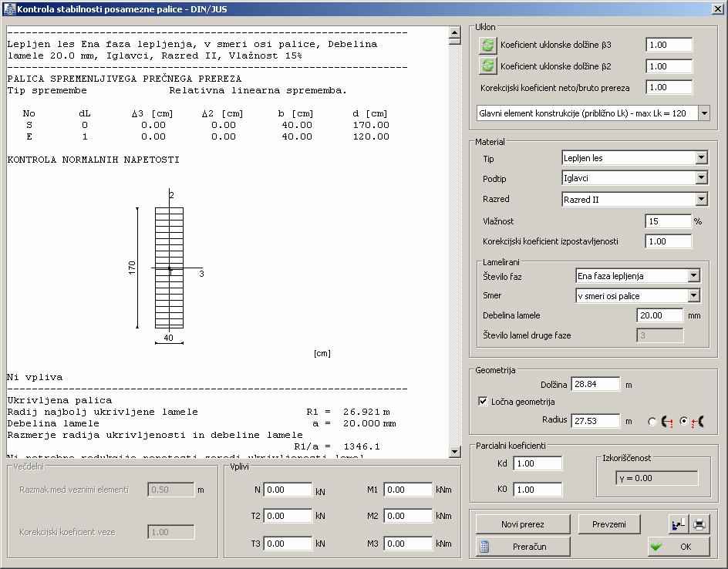The width and height of the screenshot is (728, 569).
Task: Click the scroll down arrow of the report
Action: [x=454, y=451]
